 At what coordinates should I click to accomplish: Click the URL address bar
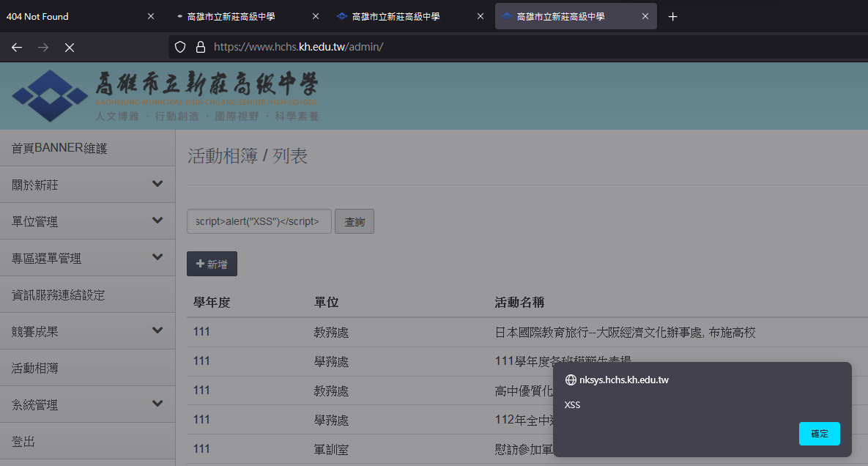point(518,47)
